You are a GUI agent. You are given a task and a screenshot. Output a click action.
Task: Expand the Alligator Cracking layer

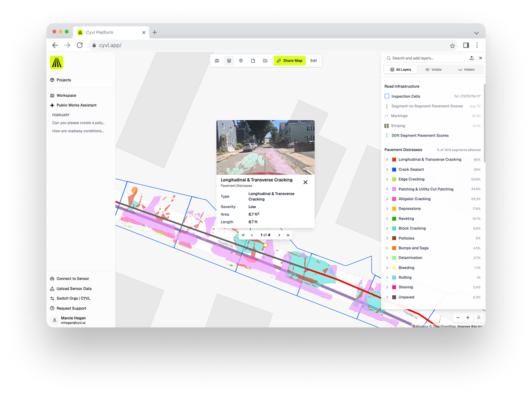[387, 199]
